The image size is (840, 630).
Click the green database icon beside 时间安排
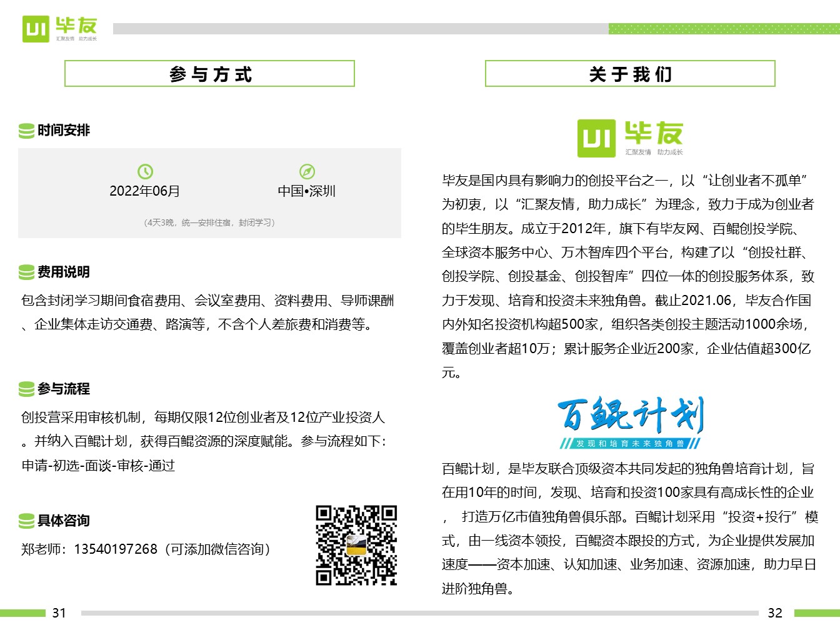click(x=26, y=131)
